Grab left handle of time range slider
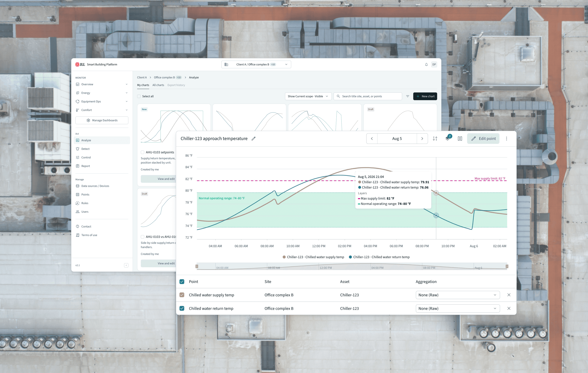 [197, 266]
